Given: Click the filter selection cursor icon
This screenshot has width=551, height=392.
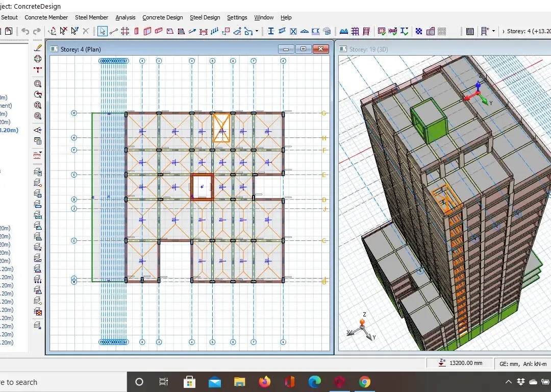Looking at the screenshot, I should coord(74,31).
